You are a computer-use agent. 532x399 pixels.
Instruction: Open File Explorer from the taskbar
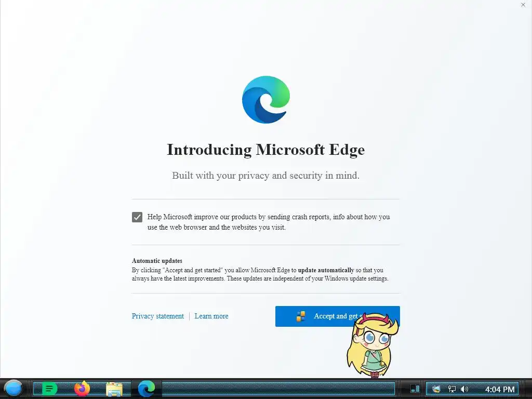point(114,389)
